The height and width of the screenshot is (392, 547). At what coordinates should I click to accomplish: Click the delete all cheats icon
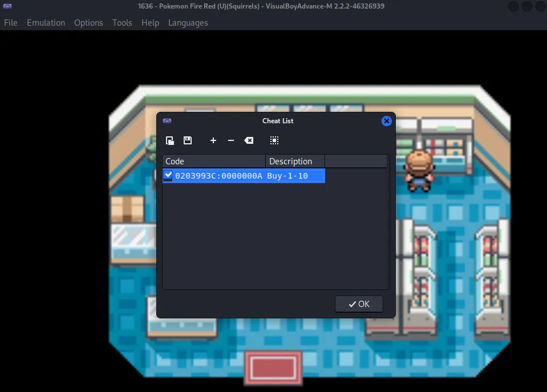pyautogui.click(x=249, y=140)
